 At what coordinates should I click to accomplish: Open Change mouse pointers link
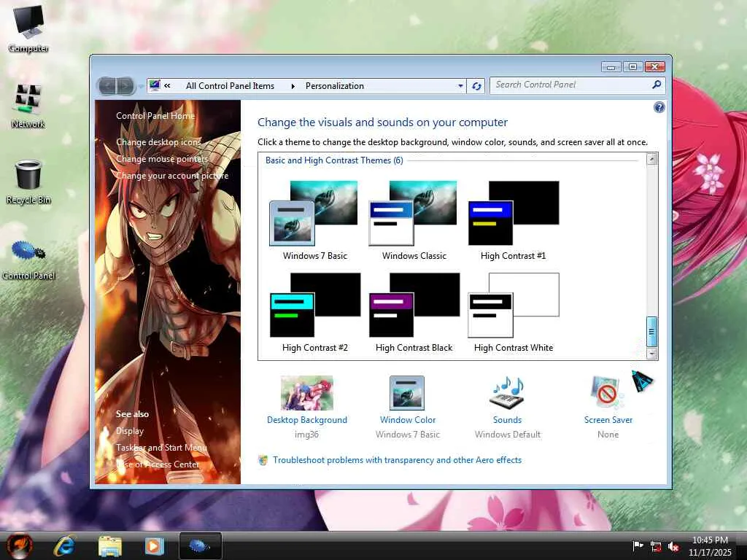[162, 158]
